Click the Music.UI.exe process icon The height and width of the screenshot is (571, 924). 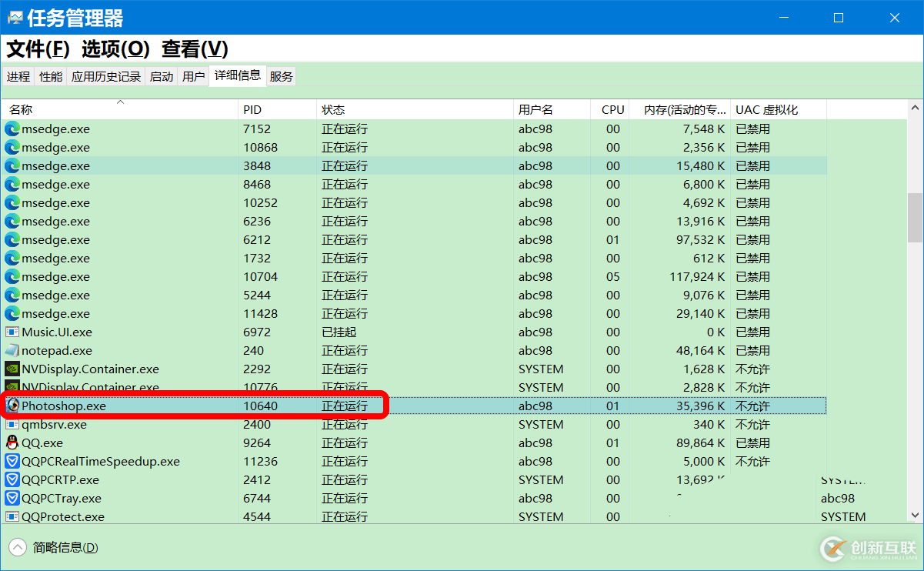[x=12, y=332]
